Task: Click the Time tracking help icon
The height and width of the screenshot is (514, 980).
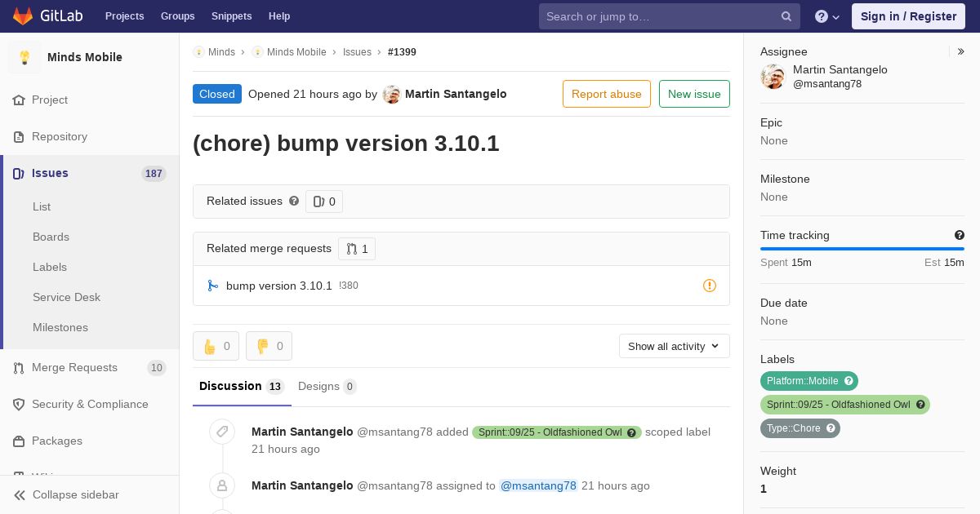Action: click(x=960, y=235)
